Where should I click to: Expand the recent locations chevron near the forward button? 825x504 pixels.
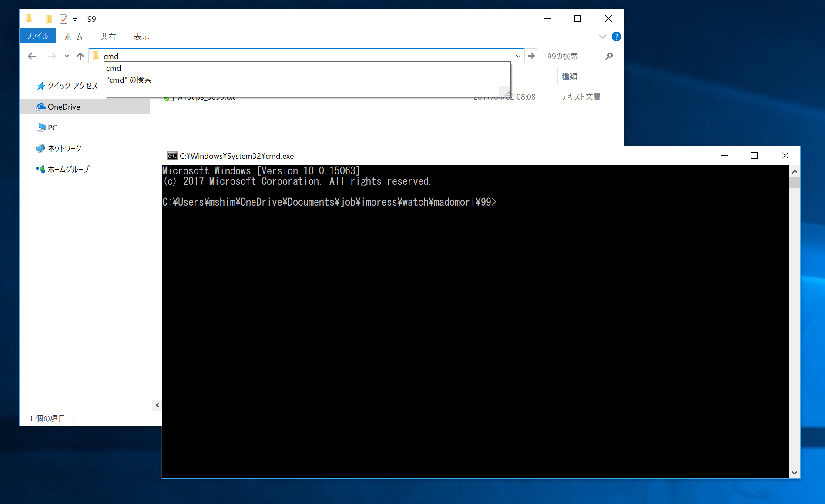[66, 56]
